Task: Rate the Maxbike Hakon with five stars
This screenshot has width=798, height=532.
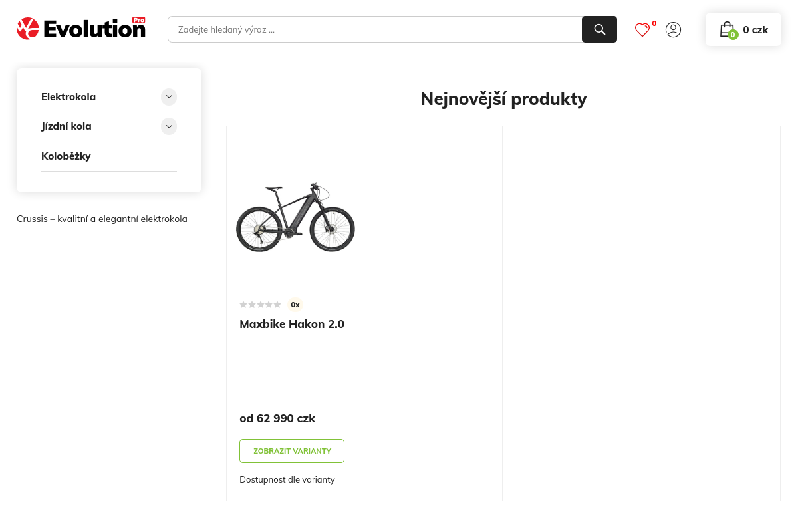Action: coord(277,304)
